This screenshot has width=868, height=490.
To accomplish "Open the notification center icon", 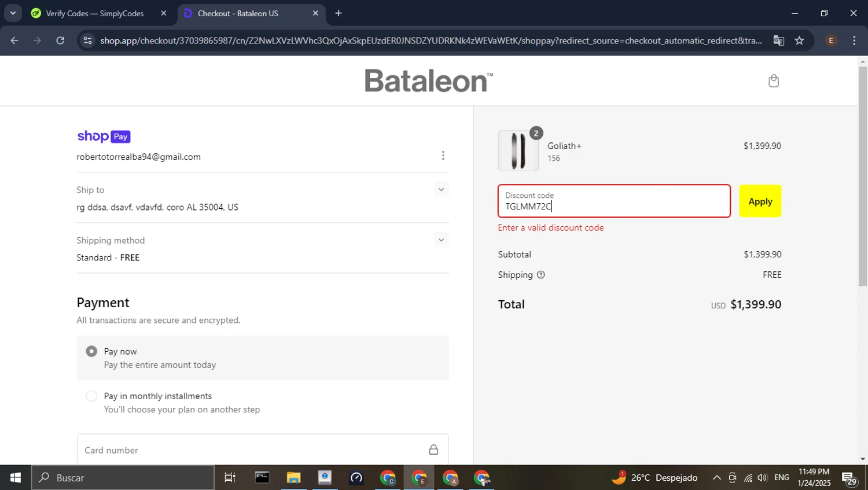I will [849, 478].
